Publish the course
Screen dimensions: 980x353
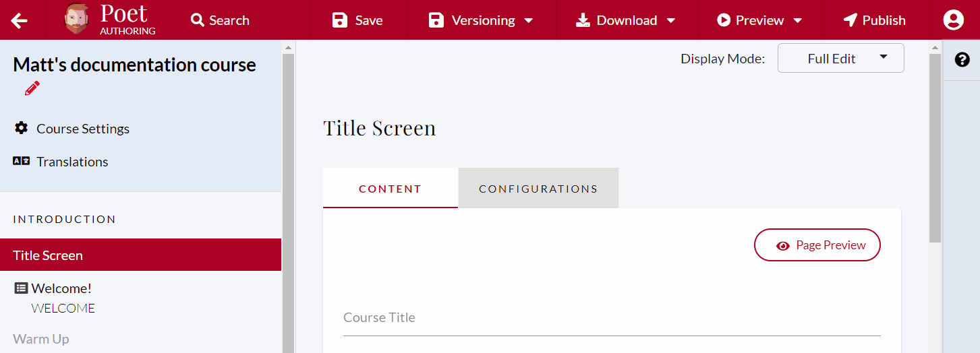click(x=874, y=20)
